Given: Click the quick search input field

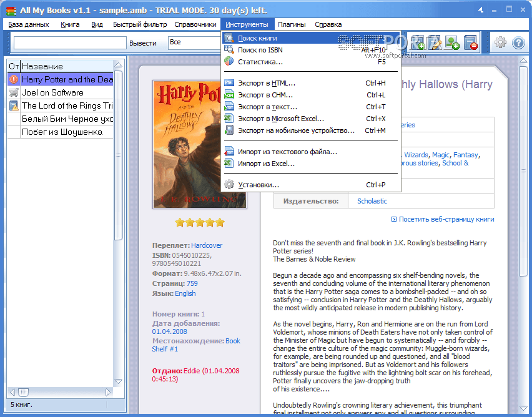Looking at the screenshot, I should [70, 42].
